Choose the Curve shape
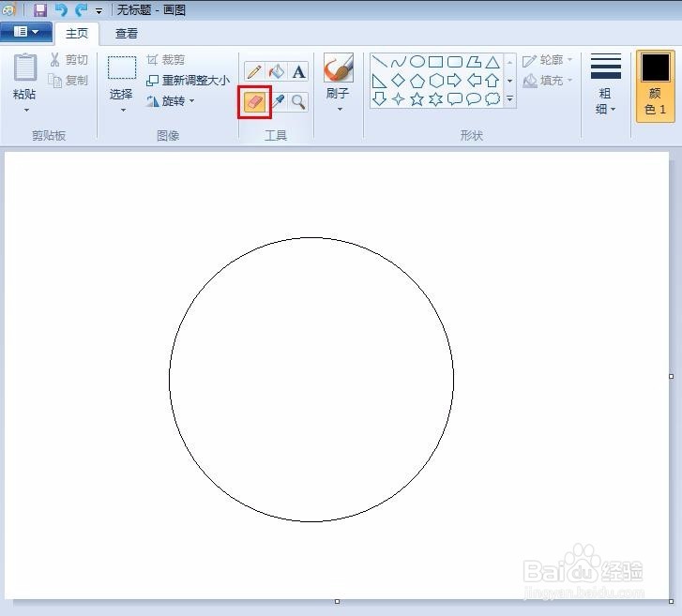Image resolution: width=682 pixels, height=616 pixels. coord(399,62)
